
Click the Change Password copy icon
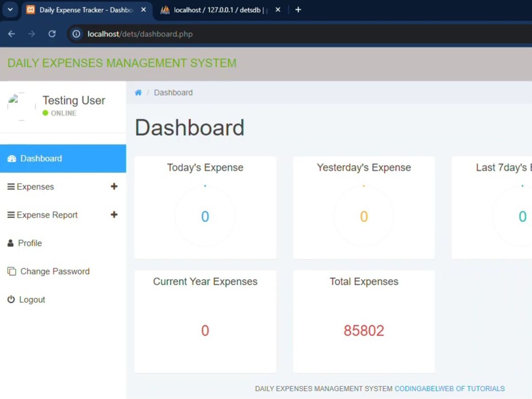coord(12,271)
